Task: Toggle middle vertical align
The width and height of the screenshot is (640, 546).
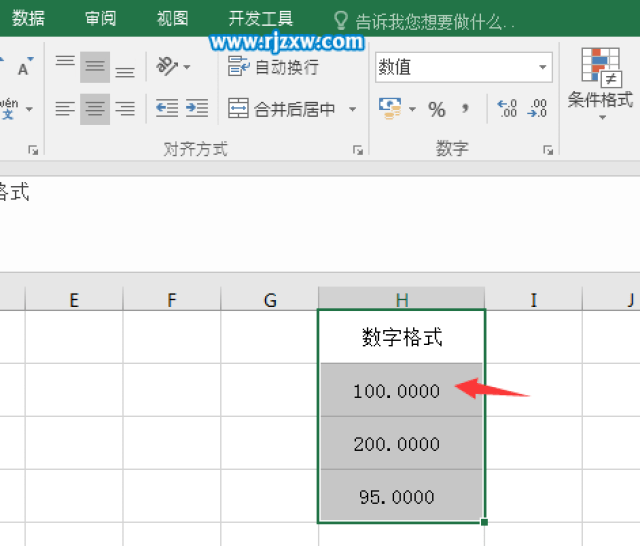Action: point(95,67)
